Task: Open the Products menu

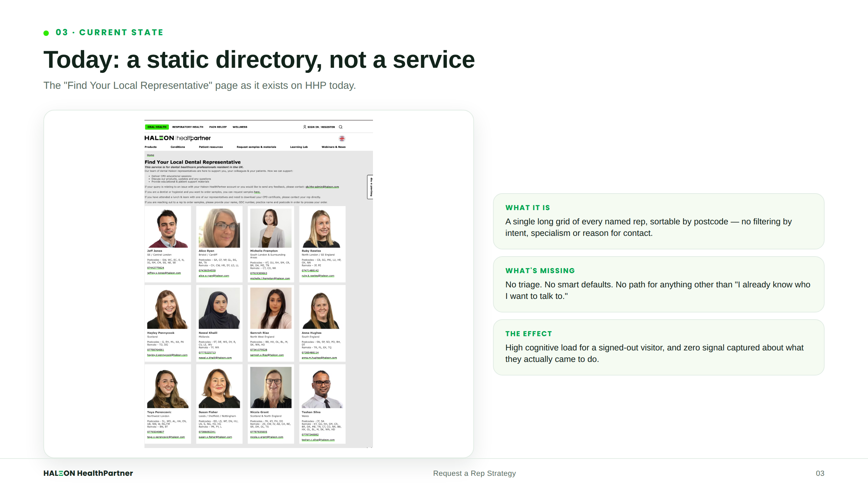Action: pyautogui.click(x=151, y=147)
